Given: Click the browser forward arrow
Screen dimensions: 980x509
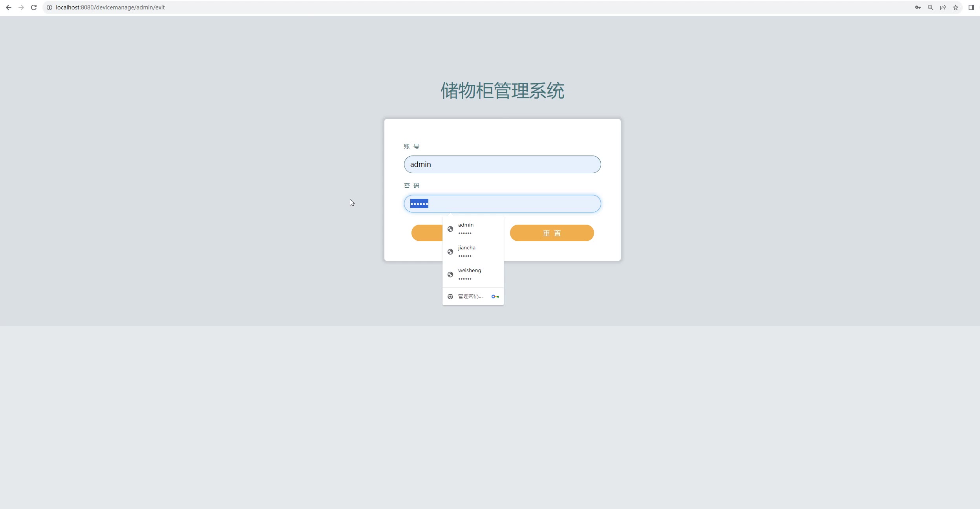Looking at the screenshot, I should 21,7.
